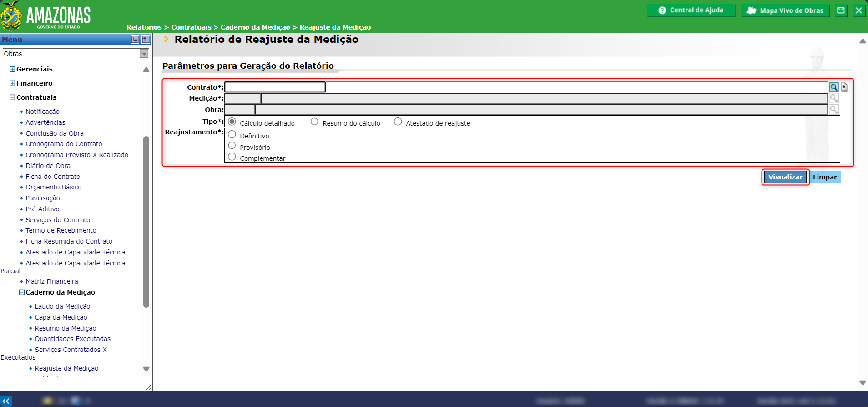This screenshot has height=407, width=868.
Task: Click the menu vertical scrollbar thumb
Action: coord(146,222)
